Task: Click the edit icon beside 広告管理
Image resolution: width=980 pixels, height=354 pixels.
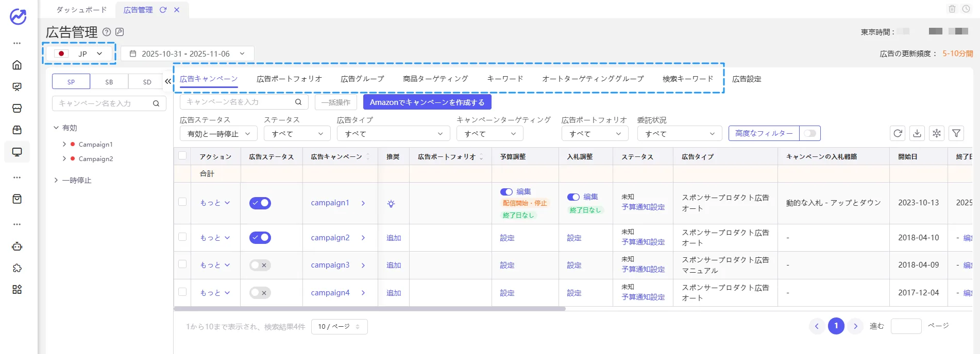Action: [120, 32]
